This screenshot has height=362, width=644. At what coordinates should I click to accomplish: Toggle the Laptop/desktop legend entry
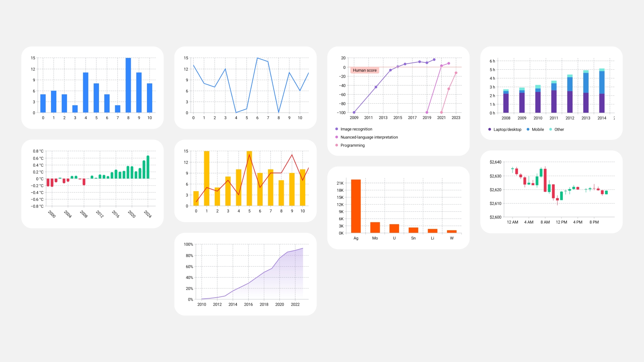[x=507, y=129]
